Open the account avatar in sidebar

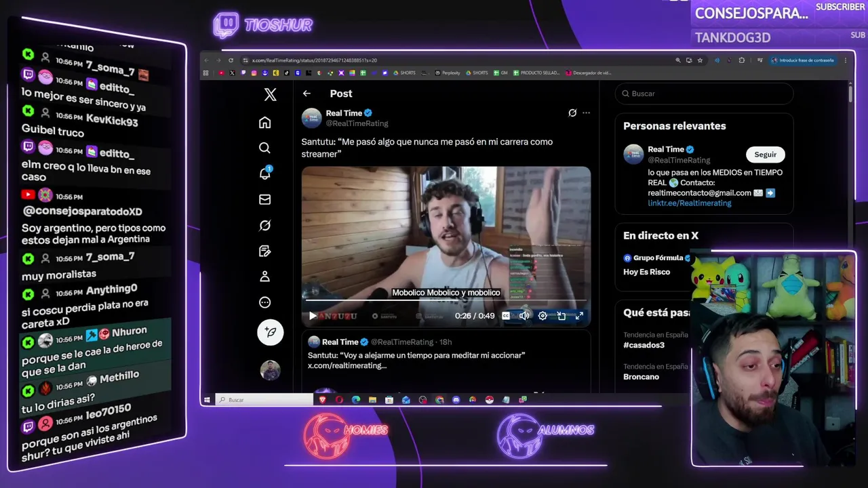tap(270, 370)
